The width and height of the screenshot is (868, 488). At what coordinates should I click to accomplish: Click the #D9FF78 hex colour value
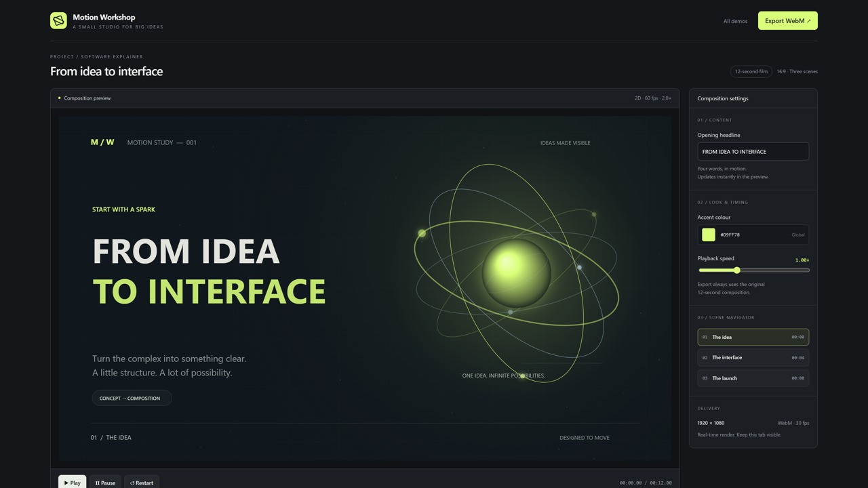pos(730,235)
